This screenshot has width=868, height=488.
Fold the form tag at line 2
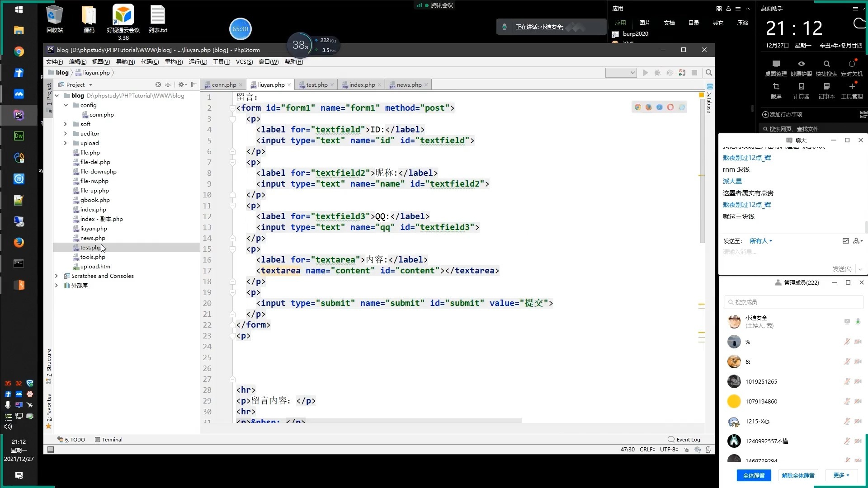coord(232,108)
